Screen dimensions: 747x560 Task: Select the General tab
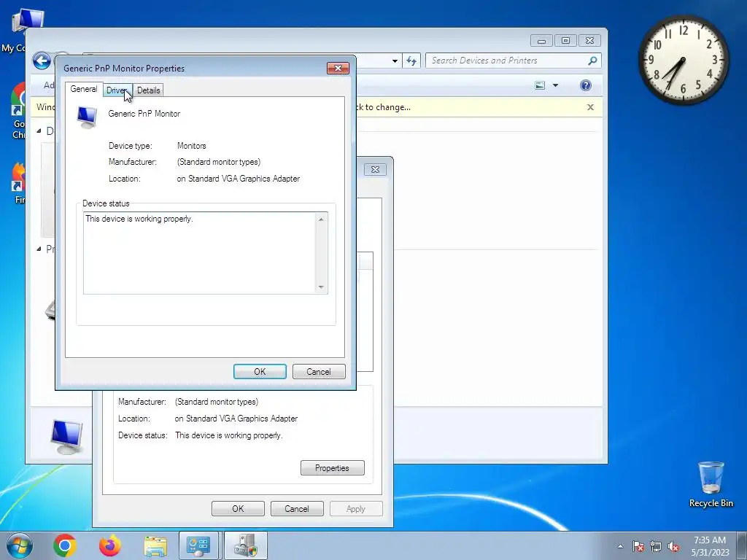pyautogui.click(x=84, y=89)
